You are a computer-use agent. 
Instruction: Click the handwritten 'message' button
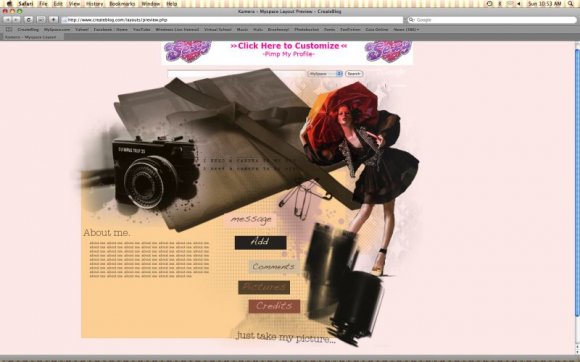click(x=251, y=220)
